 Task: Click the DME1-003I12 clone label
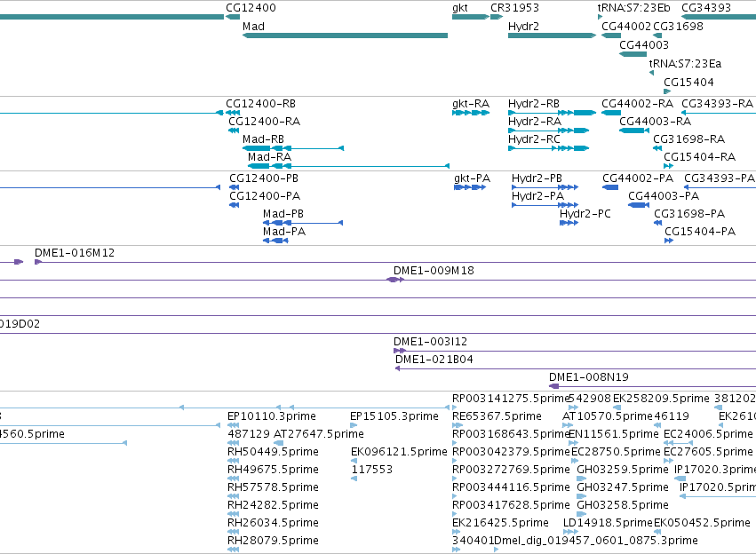430,342
